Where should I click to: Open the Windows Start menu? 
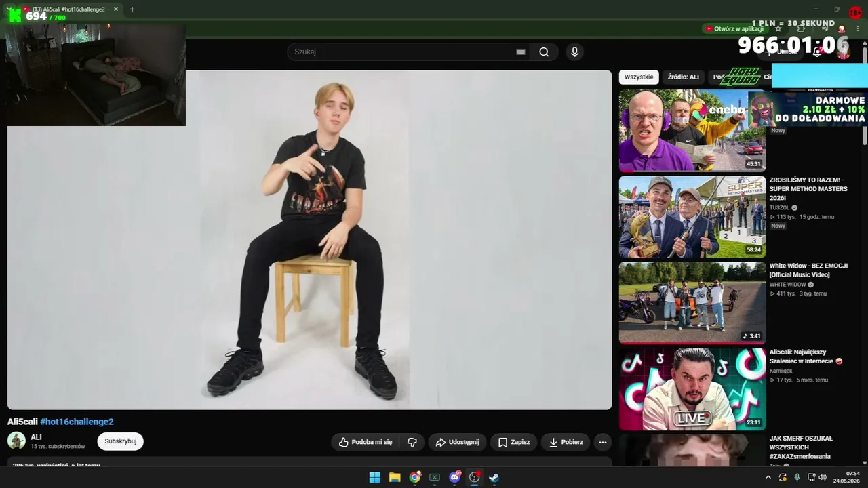click(x=374, y=477)
